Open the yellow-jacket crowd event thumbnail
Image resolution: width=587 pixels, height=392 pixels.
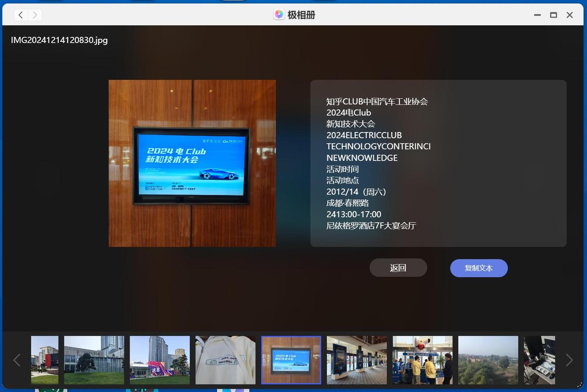422,360
